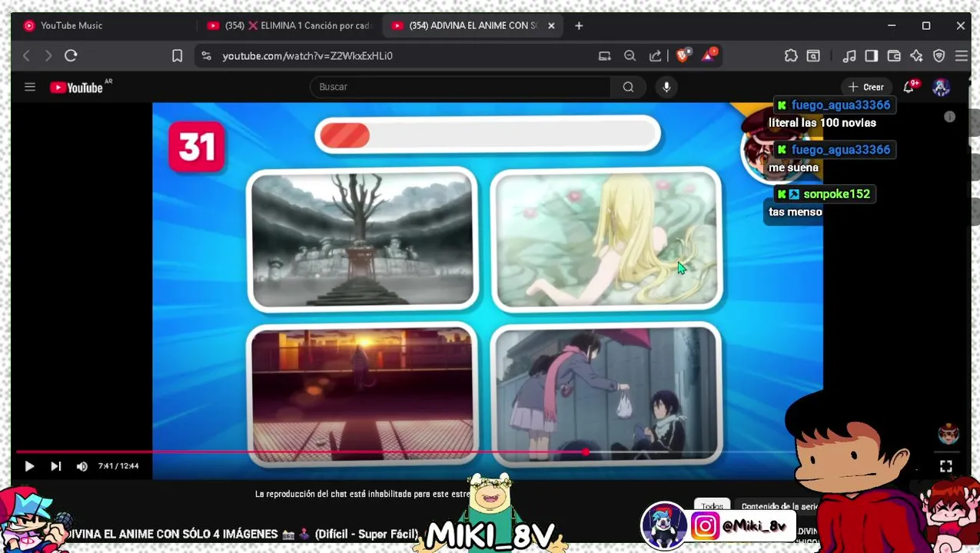Viewport: 980px width, 553px height.
Task: Click the video title ADIVINA EL ANIME text
Action: pyautogui.click(x=244, y=534)
